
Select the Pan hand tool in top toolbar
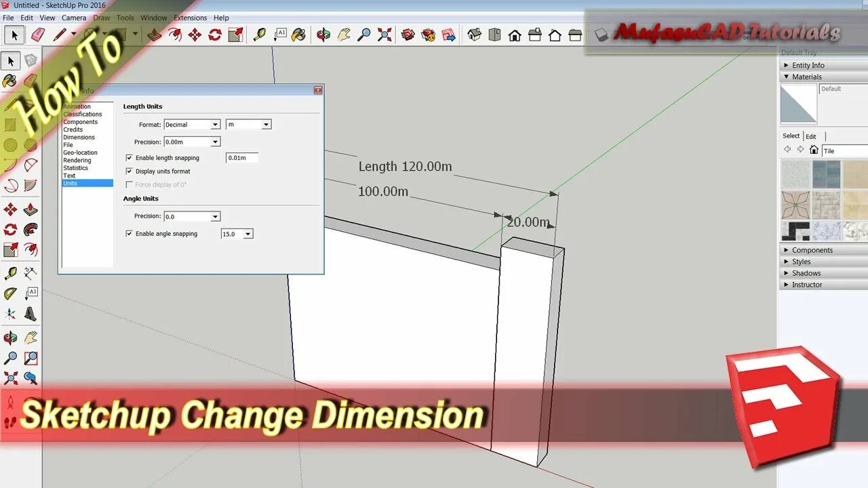344,35
